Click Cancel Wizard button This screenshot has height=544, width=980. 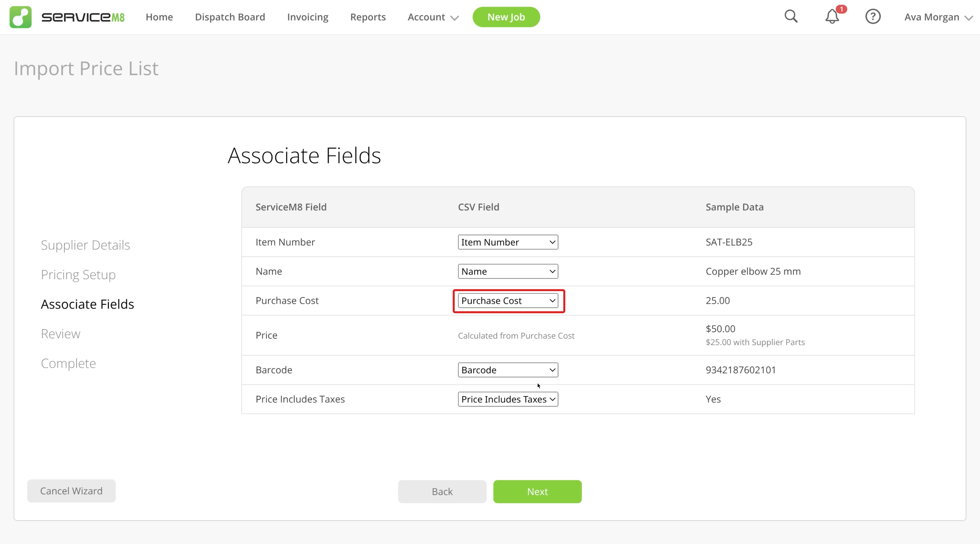click(71, 491)
